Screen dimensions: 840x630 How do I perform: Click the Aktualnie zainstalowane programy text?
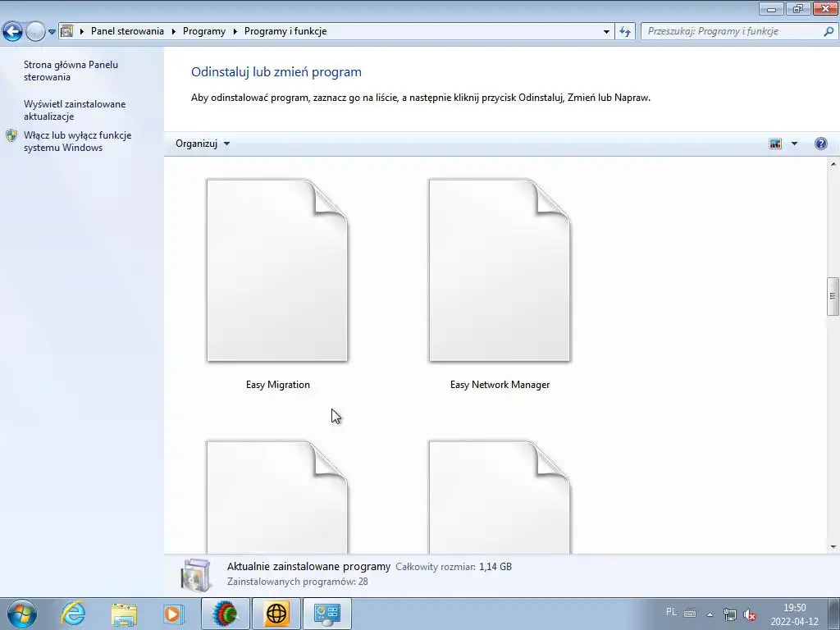308,566
